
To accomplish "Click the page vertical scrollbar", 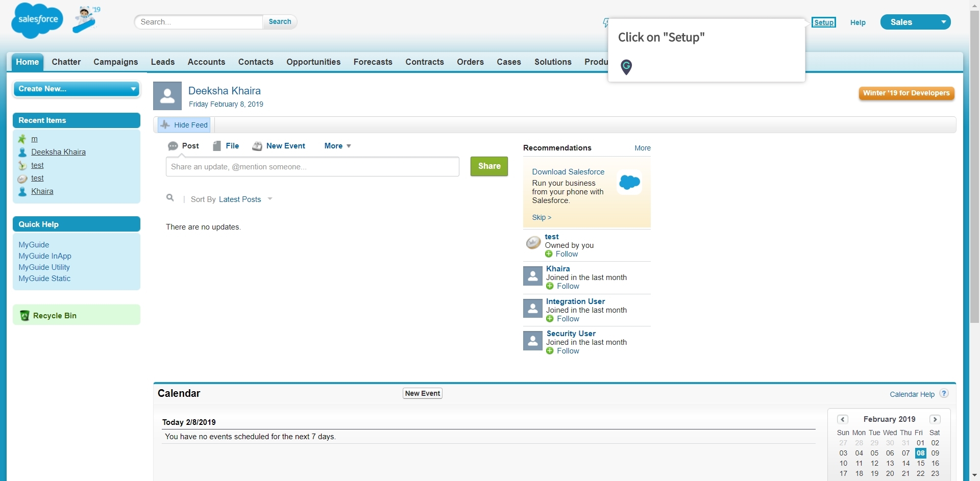I will pos(974,167).
